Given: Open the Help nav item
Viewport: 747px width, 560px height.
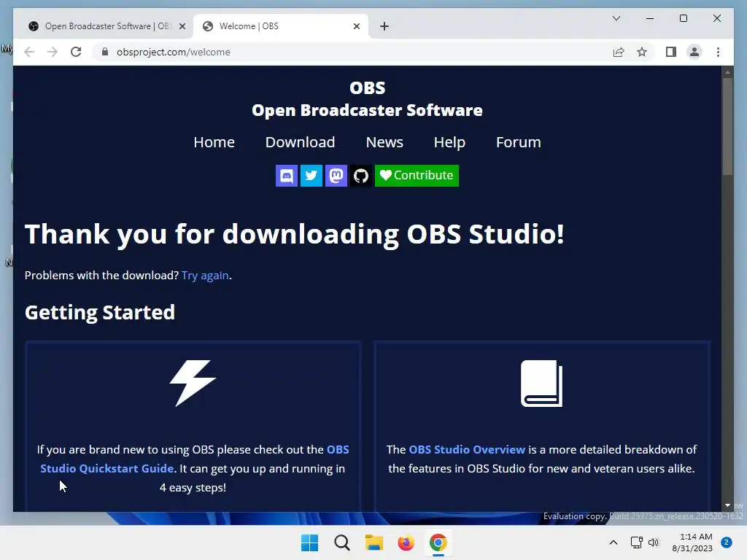Looking at the screenshot, I should pos(449,142).
